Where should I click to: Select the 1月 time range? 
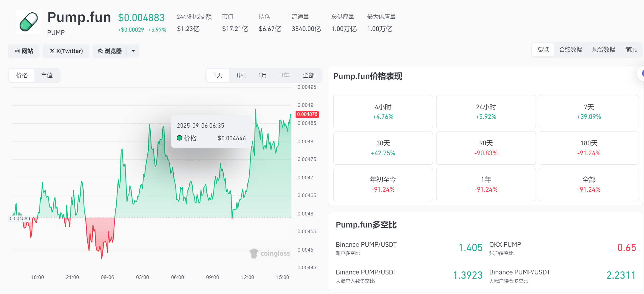(x=263, y=75)
